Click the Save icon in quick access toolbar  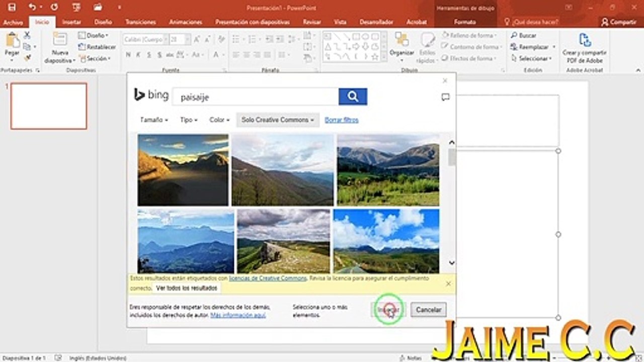pyautogui.click(x=12, y=7)
